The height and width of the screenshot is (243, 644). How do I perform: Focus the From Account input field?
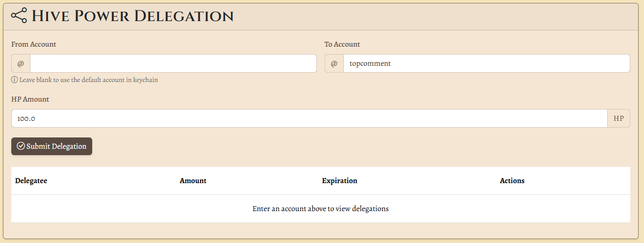tap(173, 63)
